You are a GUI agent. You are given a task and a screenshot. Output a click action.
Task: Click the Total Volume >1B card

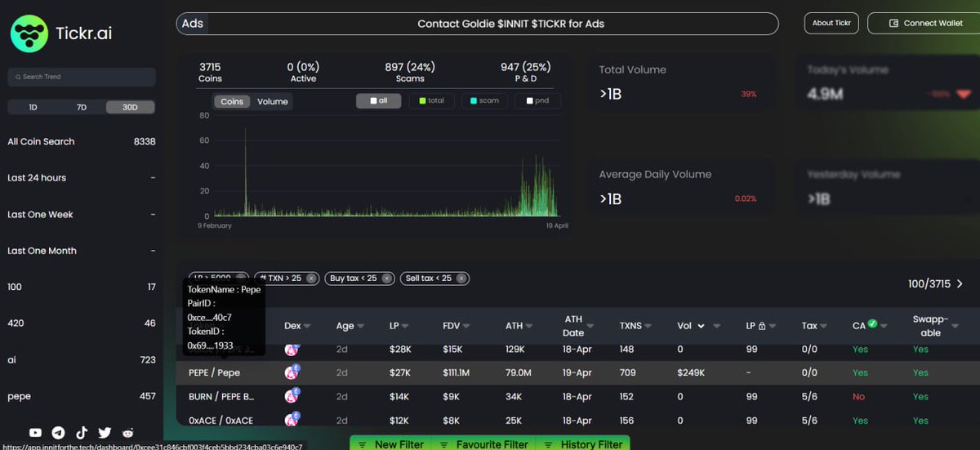click(x=683, y=83)
